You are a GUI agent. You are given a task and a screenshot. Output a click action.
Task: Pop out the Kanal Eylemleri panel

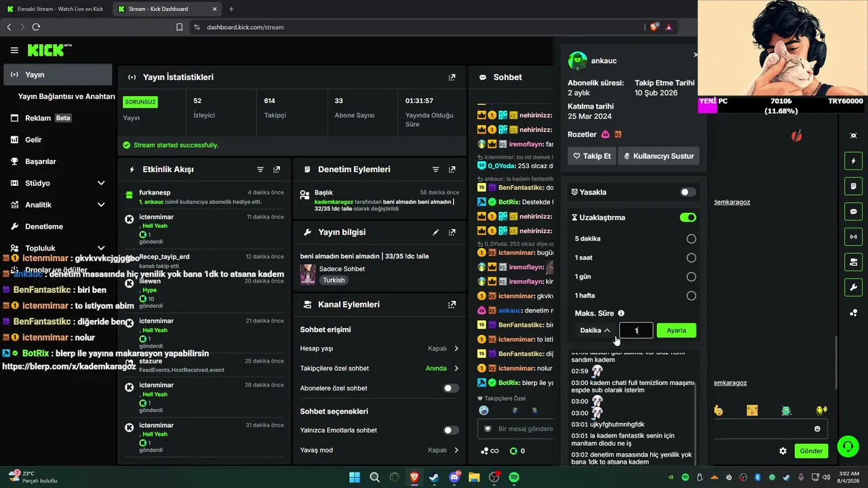click(x=452, y=305)
